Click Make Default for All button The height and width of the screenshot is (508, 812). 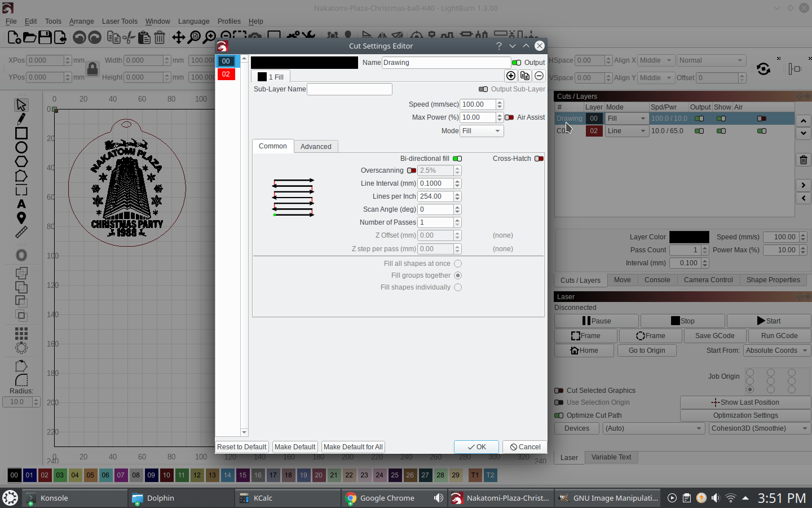pos(353,447)
